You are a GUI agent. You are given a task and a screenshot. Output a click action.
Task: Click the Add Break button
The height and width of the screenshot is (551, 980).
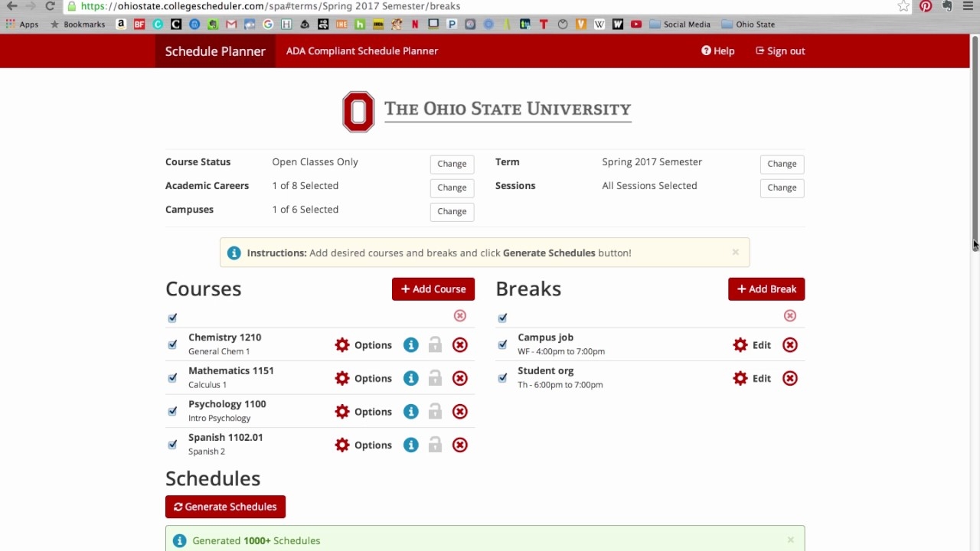pos(766,289)
